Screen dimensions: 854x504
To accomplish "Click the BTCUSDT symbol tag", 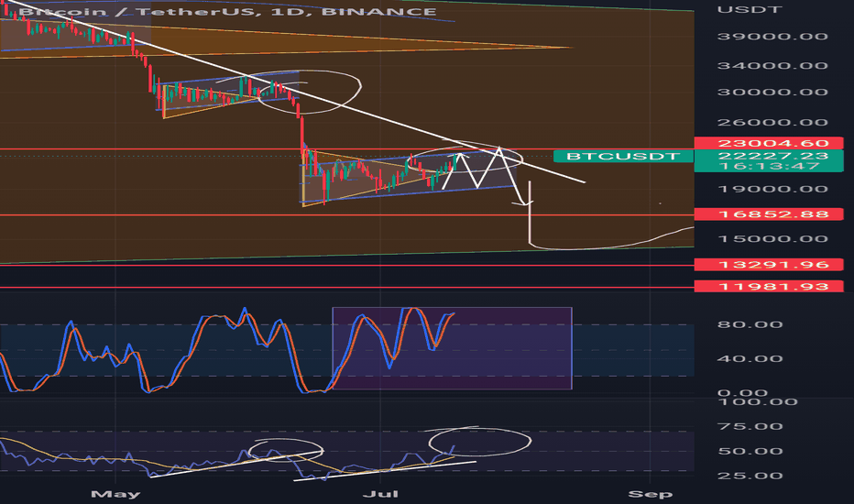I will pos(623,157).
